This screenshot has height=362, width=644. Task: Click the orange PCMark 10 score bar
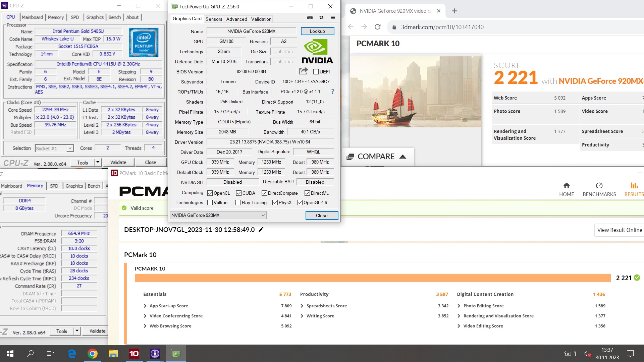tap(373, 278)
